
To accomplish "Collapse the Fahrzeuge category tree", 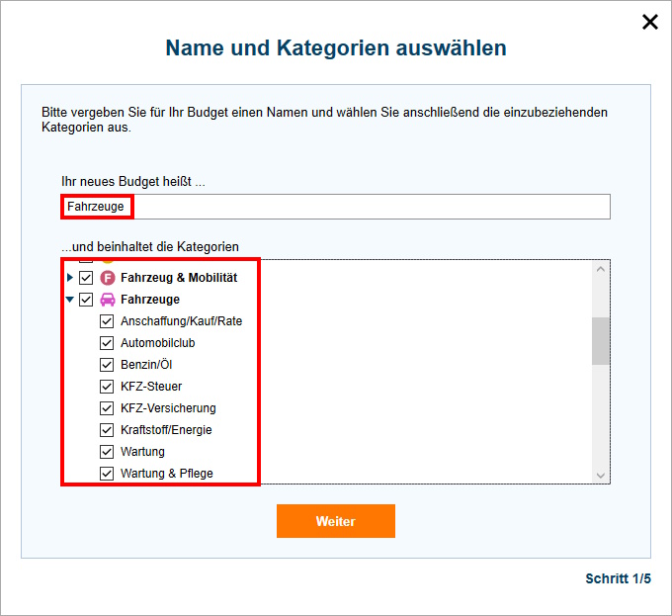I will [70, 300].
